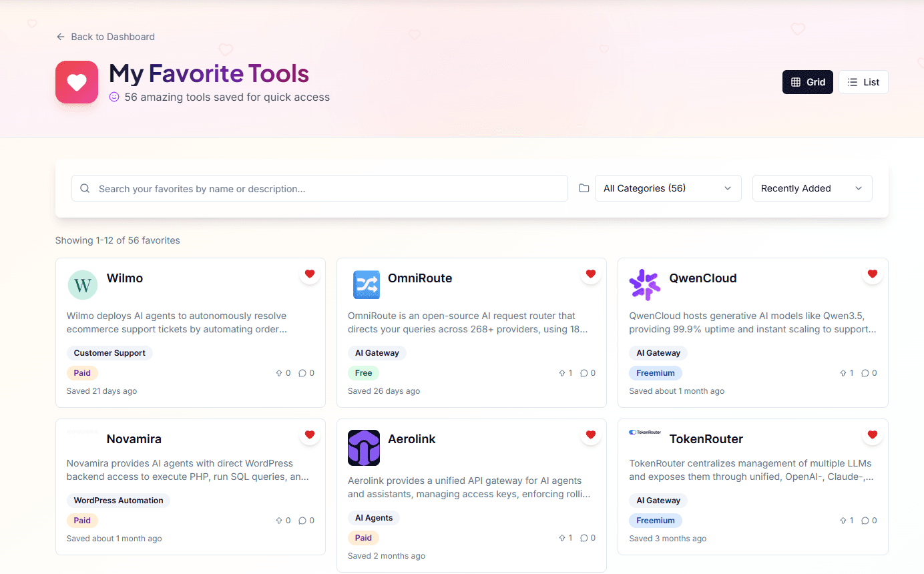Screen dimensions: 924x574
Task: Go Back to Dashboard
Action: (105, 37)
